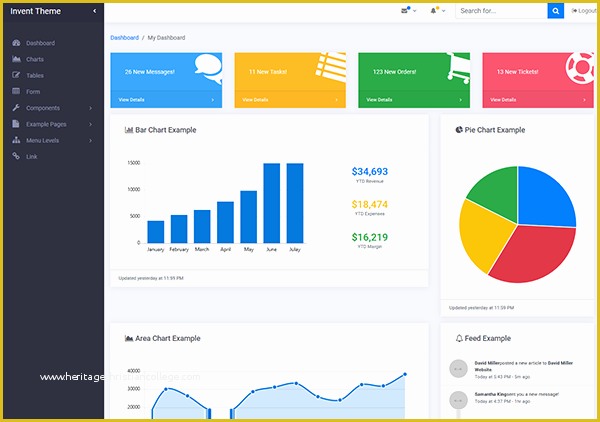Click the shopping cart icon on Orders card

tap(458, 68)
